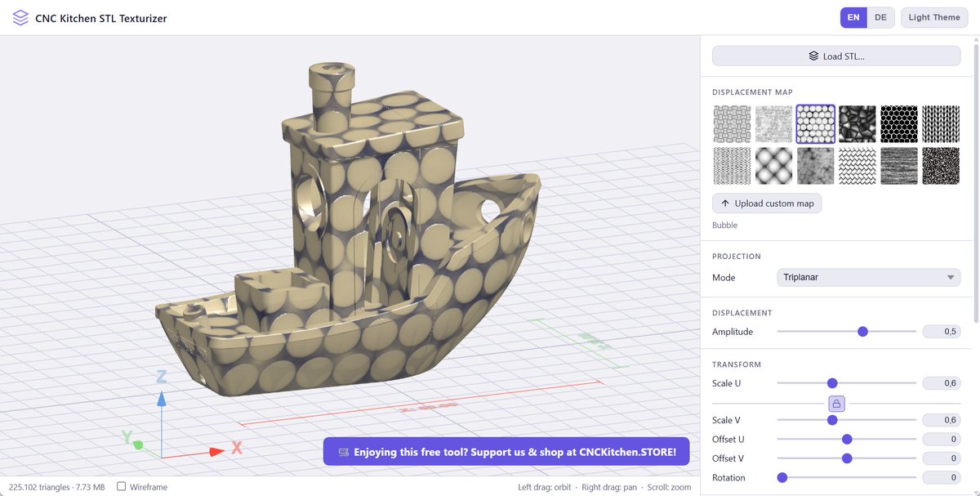Click the CNC Kitchen layers logo icon
Image resolution: width=980 pixels, height=496 pixels.
click(x=20, y=17)
